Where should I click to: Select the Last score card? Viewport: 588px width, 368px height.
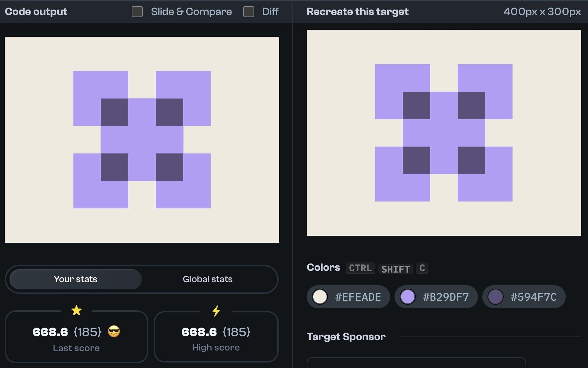pyautogui.click(x=77, y=337)
